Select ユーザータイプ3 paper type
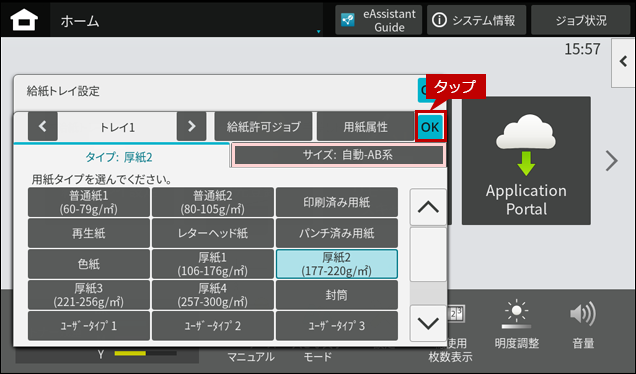The image size is (636, 374). tap(337, 326)
